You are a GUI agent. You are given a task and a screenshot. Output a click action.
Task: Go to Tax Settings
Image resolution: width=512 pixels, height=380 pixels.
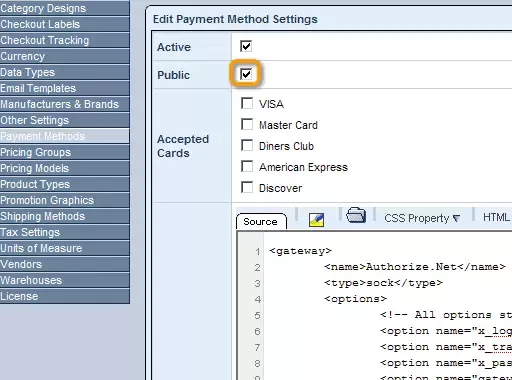click(65, 232)
